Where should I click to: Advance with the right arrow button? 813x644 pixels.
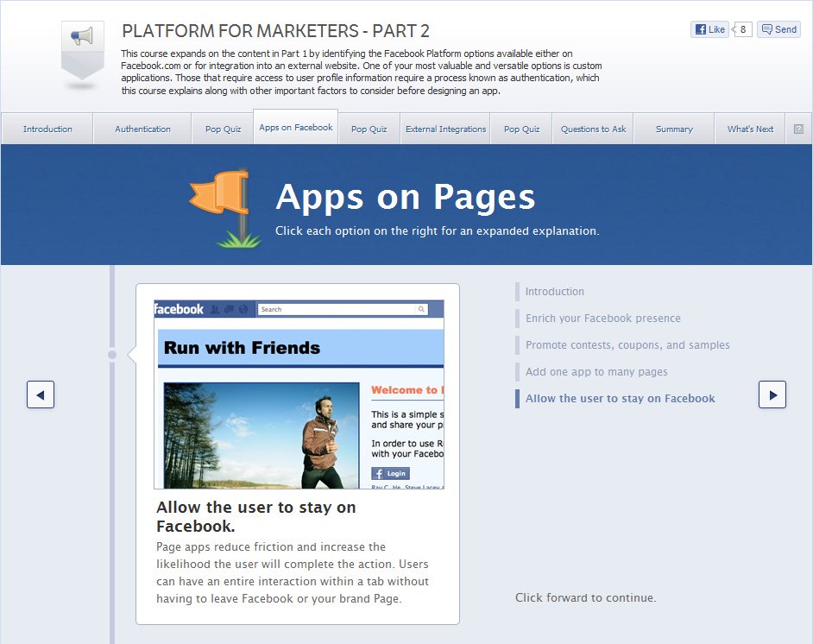pyautogui.click(x=772, y=395)
